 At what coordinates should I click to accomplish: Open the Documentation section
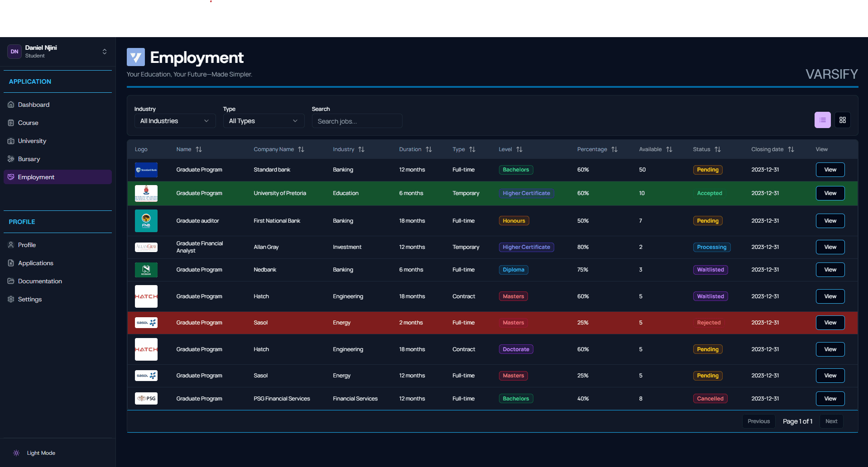(x=39, y=281)
